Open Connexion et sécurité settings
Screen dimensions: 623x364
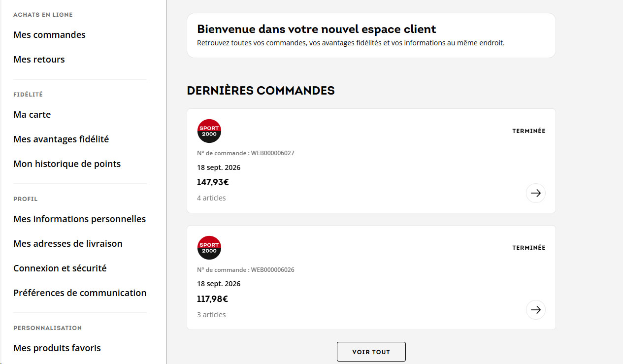[60, 268]
